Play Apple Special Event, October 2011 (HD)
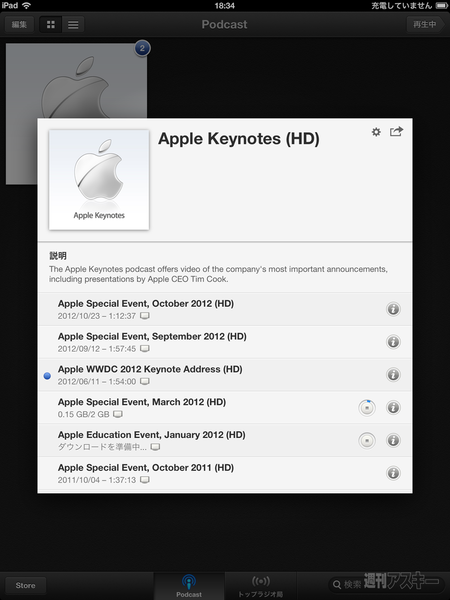 click(225, 473)
